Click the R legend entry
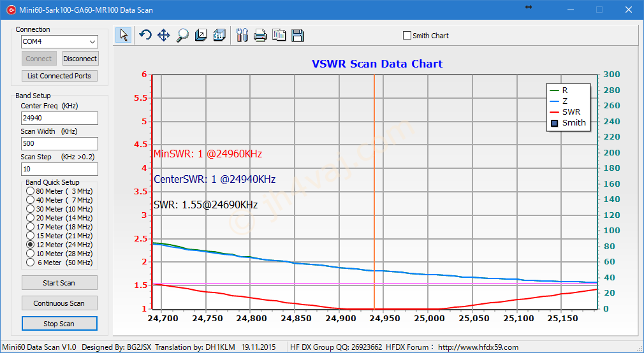The width and height of the screenshot is (644, 353). coord(559,90)
